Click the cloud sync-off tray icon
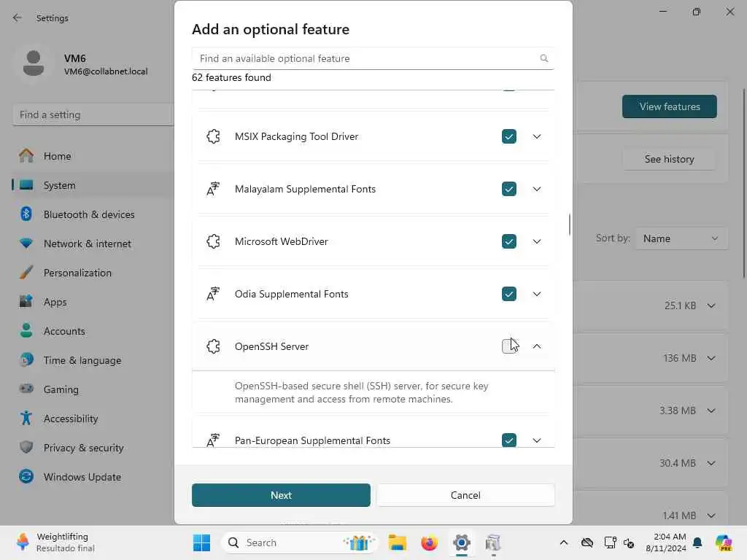Image resolution: width=747 pixels, height=560 pixels. pyautogui.click(x=587, y=542)
